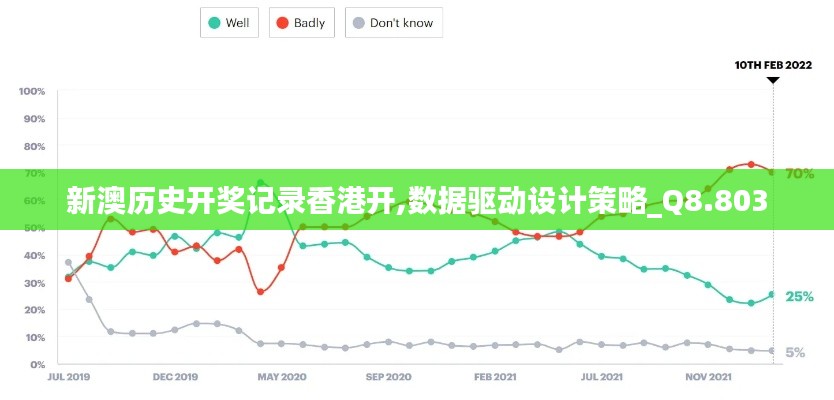
Task: Select the final red Badly data point
Action: [771, 172]
